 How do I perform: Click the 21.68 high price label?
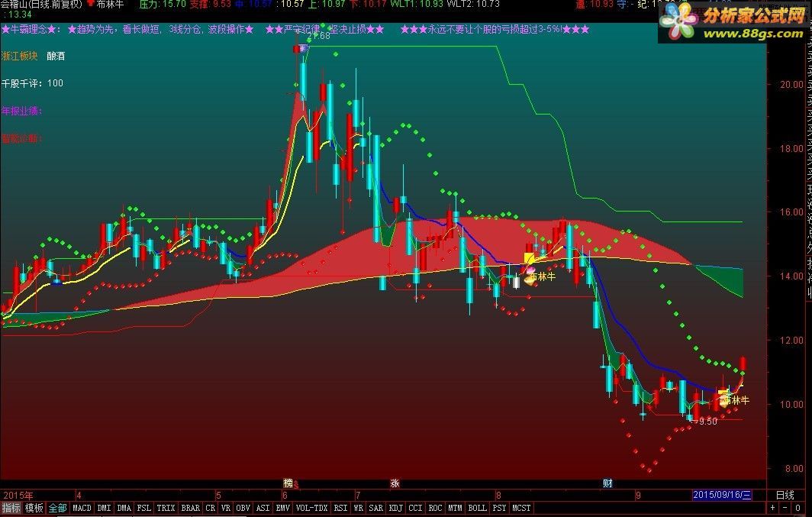pos(318,36)
